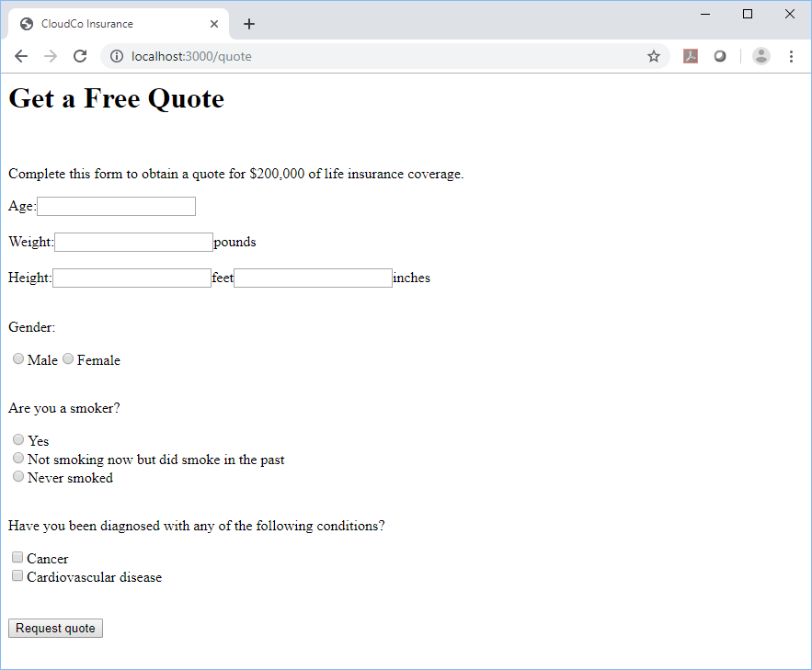Close the CloudCo Insurance tab
812x670 pixels.
[x=214, y=24]
